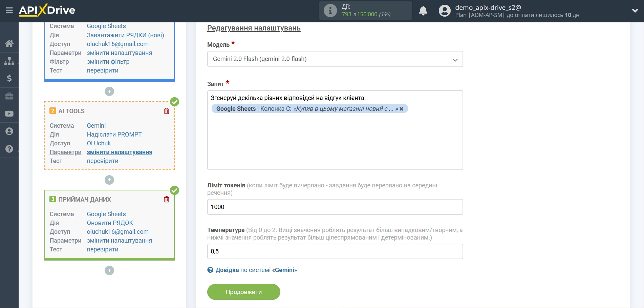The image size is (644, 308).
Task: Click Надіслати PROMPT action link
Action: (114, 135)
